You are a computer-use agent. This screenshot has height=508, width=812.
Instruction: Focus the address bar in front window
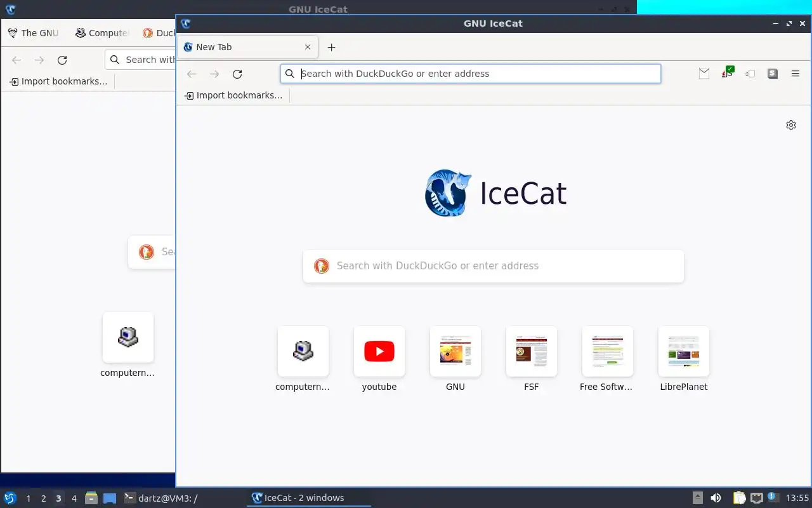pyautogui.click(x=471, y=74)
